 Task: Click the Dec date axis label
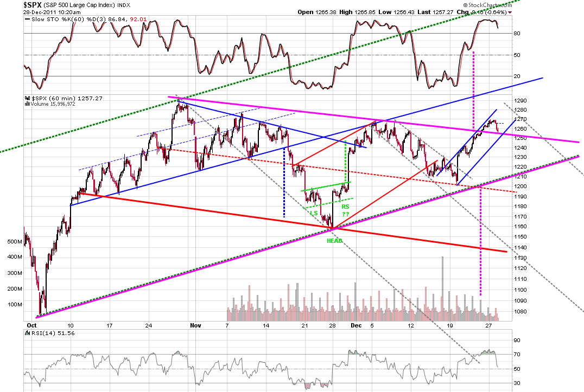356,325
